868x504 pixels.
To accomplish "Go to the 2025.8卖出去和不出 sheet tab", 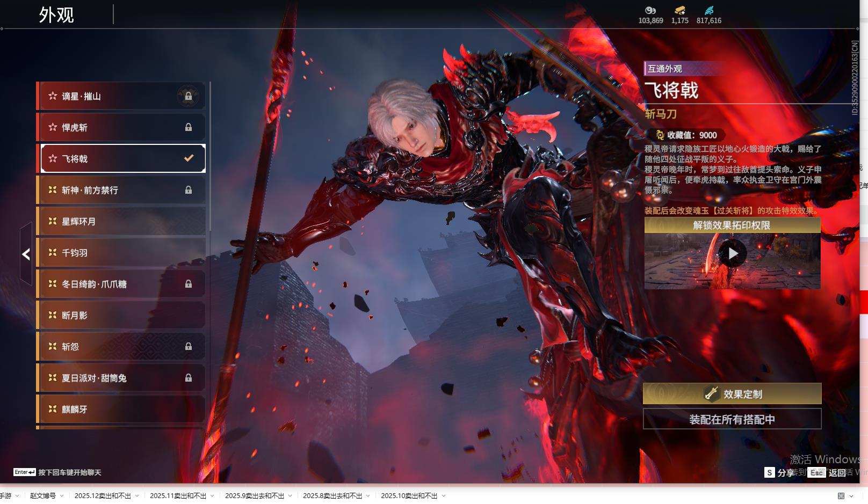I will 332,496.
